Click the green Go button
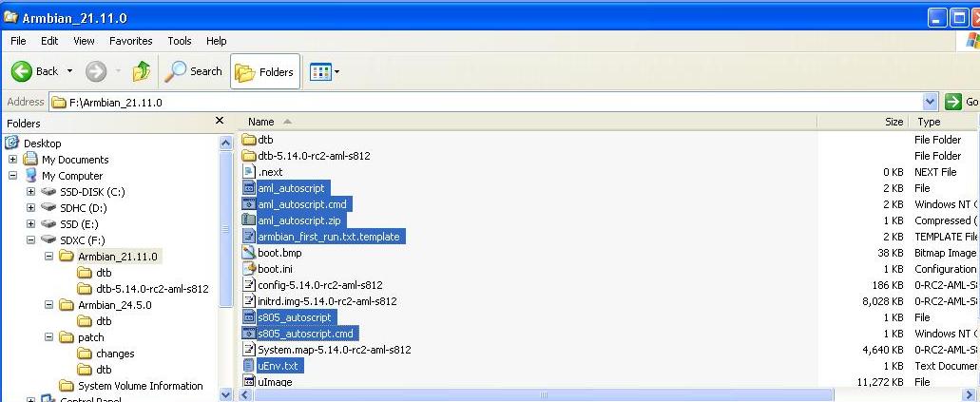The height and width of the screenshot is (402, 980). (962, 102)
